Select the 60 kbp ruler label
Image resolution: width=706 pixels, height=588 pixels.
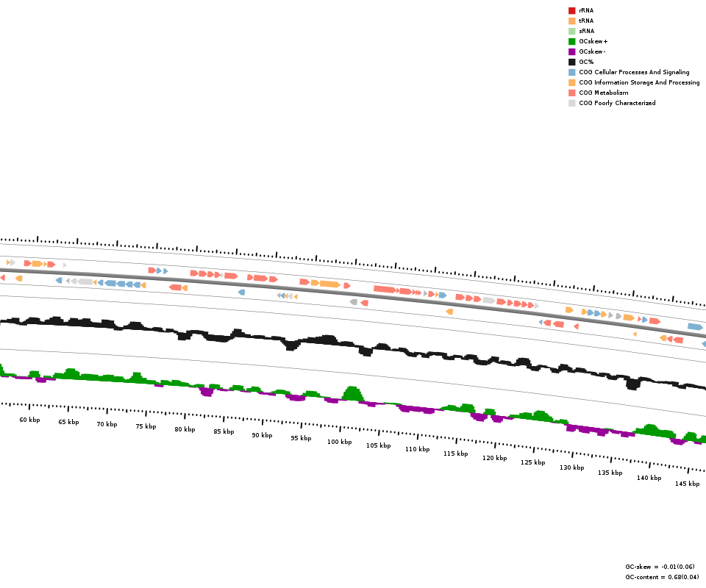point(29,420)
